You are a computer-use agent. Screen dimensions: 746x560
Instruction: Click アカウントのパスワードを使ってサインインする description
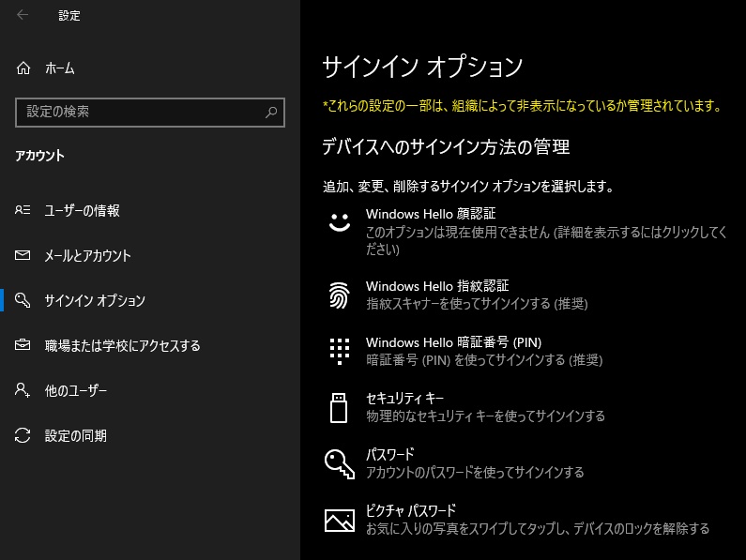coord(475,473)
